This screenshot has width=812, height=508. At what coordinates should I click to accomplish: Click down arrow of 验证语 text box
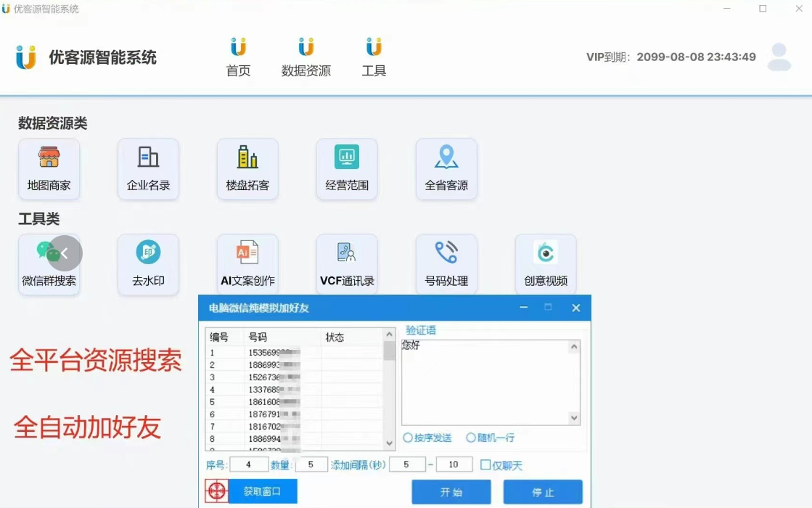click(574, 418)
